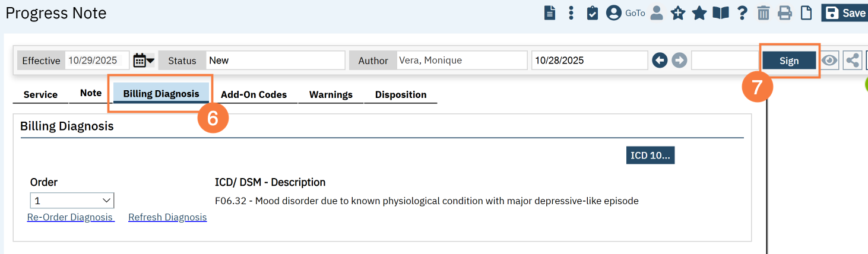Click the printer icon

pyautogui.click(x=785, y=13)
